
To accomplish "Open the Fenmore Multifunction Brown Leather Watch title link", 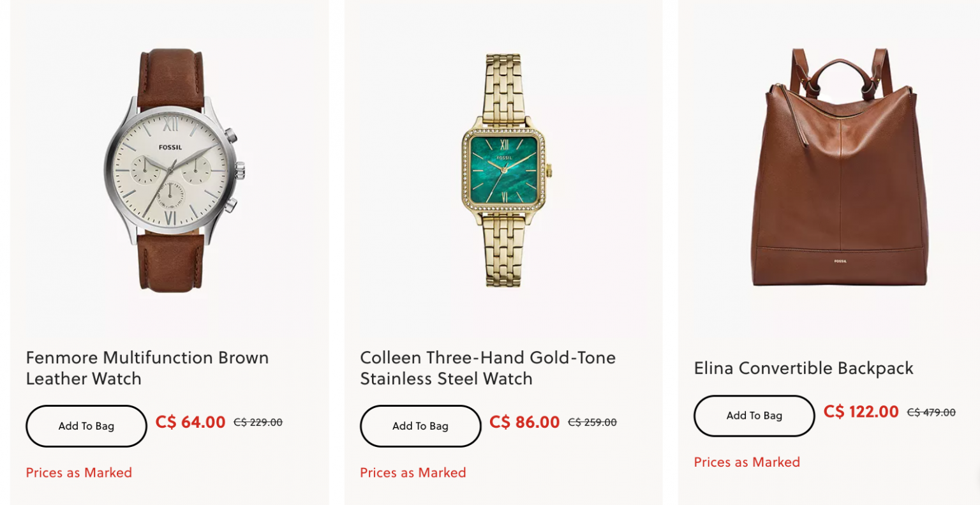I will pos(147,368).
